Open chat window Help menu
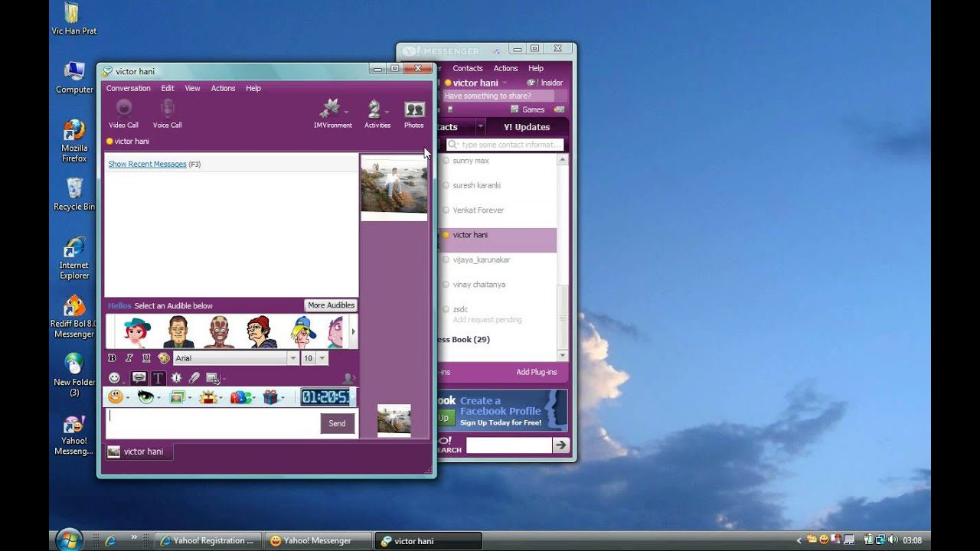The width and height of the screenshot is (980, 551). click(x=253, y=88)
